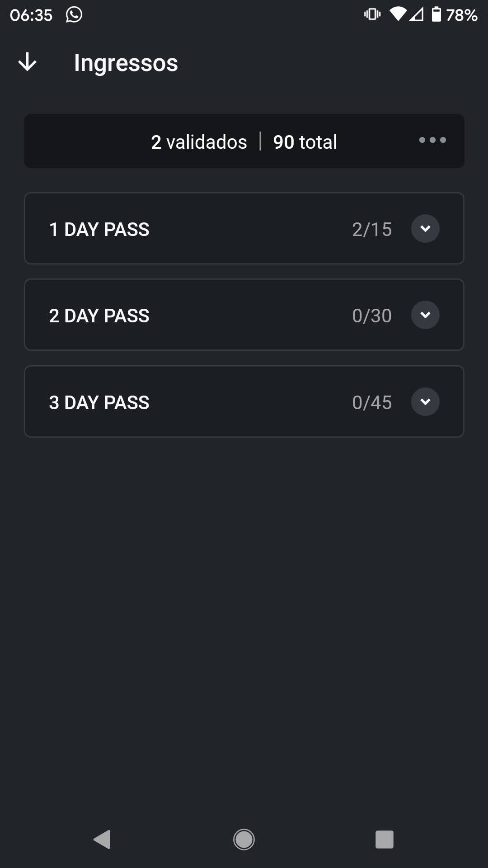Image resolution: width=488 pixels, height=868 pixels.
Task: Tap the Android home navigation button
Action: (x=244, y=840)
